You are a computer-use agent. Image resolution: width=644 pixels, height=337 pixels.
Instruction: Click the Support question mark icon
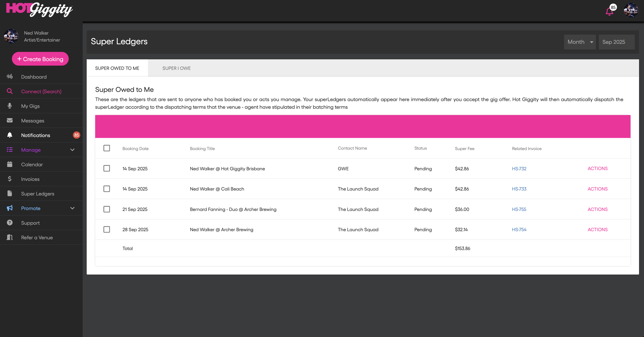tap(9, 223)
